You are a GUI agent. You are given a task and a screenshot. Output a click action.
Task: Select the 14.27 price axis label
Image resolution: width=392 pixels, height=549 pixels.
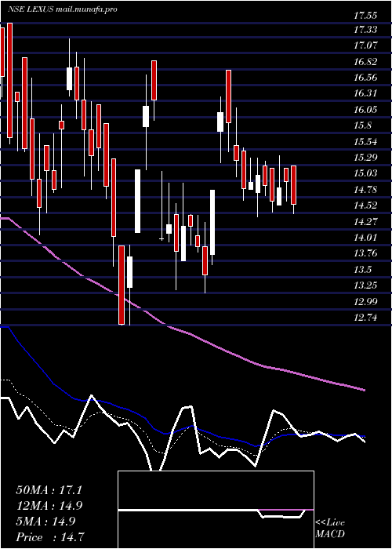click(365, 221)
